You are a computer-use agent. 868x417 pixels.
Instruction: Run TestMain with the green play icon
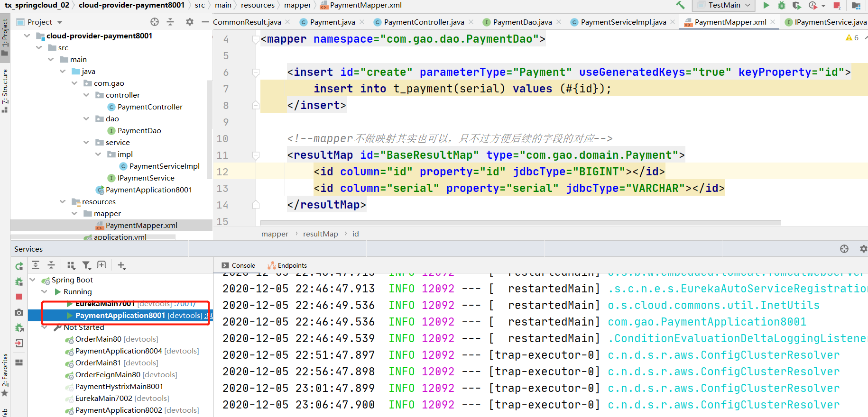(766, 5)
